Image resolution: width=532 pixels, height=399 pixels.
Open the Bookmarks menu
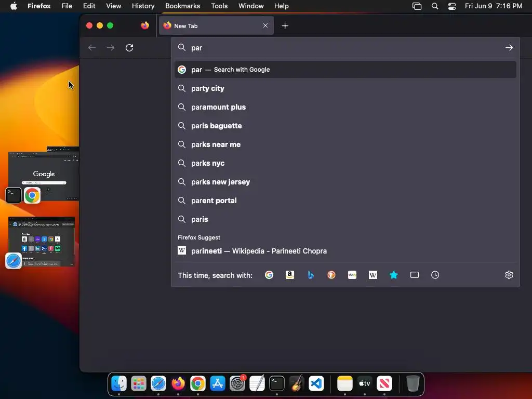point(182,6)
